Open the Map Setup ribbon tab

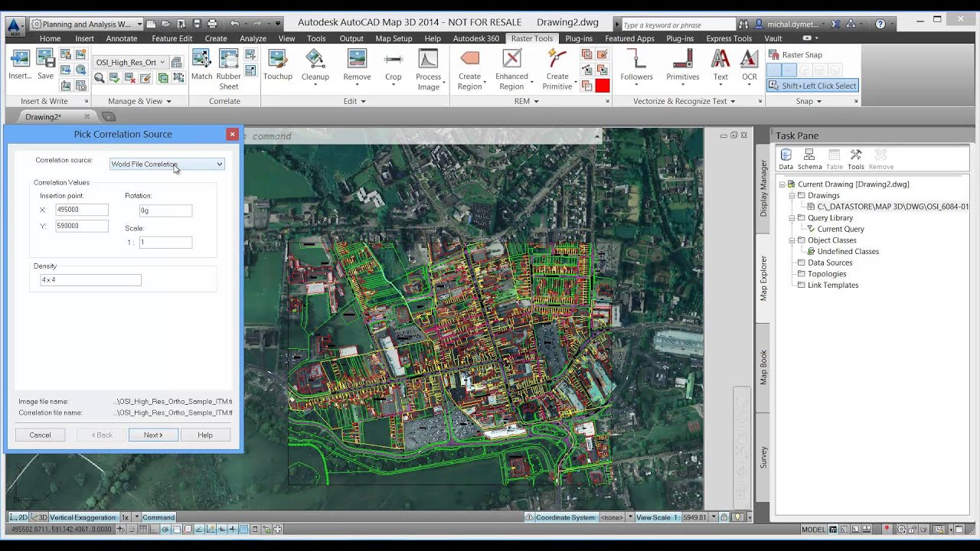pos(394,38)
